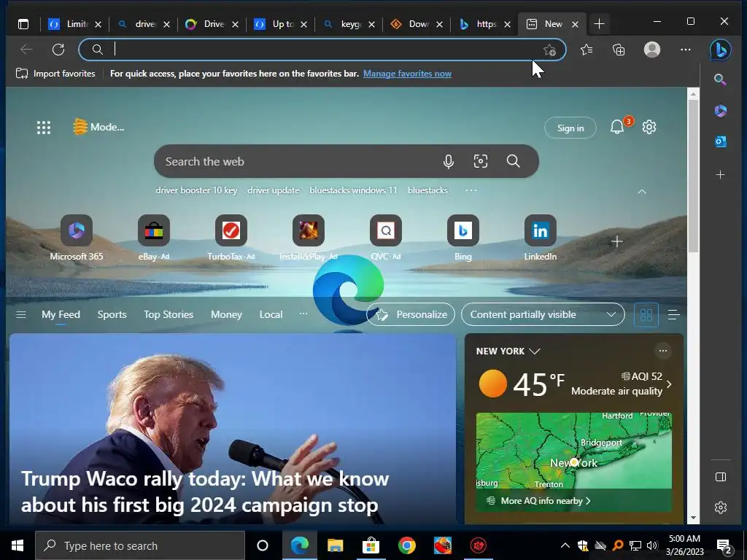
Task: Switch feed to list layout view
Action: pos(673,315)
